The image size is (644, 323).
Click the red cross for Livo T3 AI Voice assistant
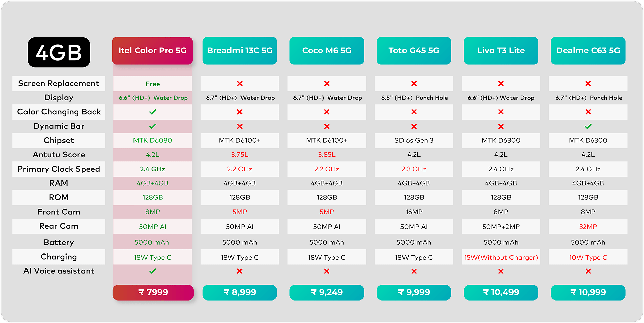click(501, 271)
